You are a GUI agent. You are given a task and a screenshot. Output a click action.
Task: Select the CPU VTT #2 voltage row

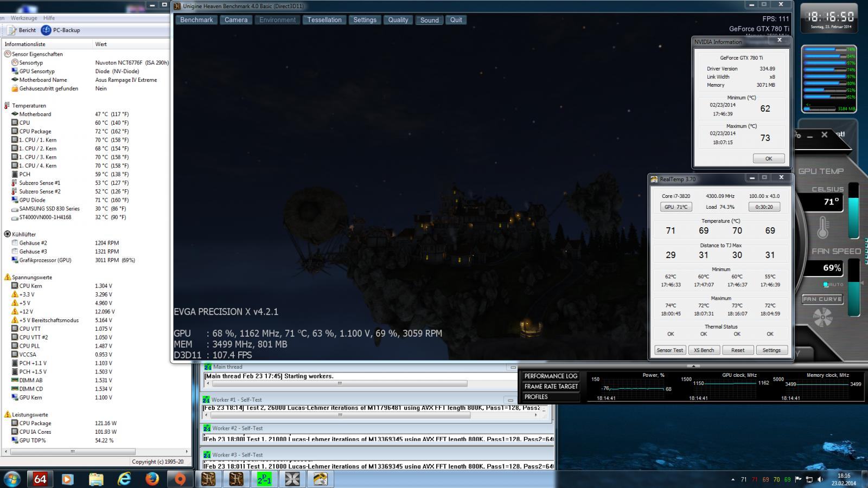coord(87,337)
